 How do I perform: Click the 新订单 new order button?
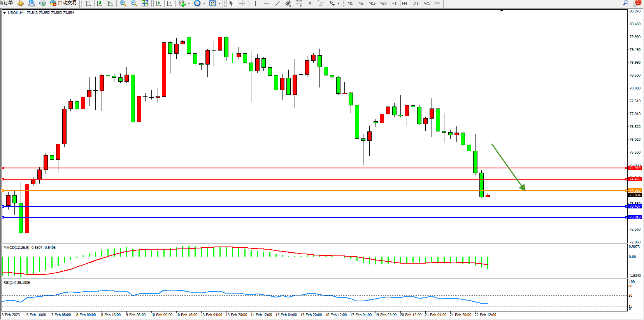(6, 3)
